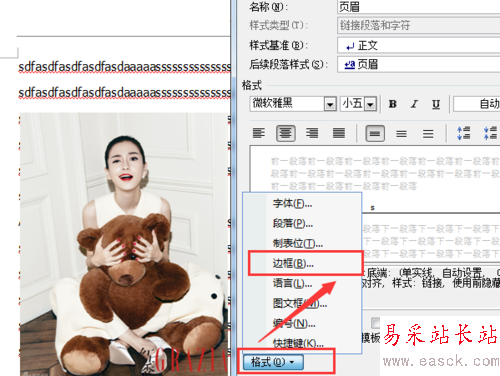Toggle the Italic formatting button

(x=414, y=104)
